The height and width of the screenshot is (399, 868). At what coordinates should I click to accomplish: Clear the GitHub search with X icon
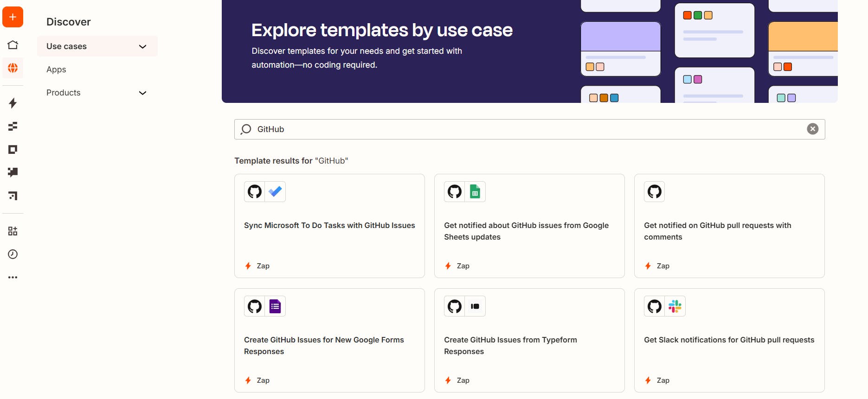point(812,129)
